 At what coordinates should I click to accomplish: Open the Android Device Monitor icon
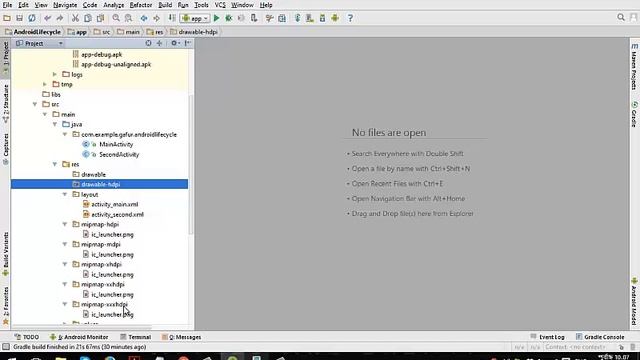(x=335, y=18)
